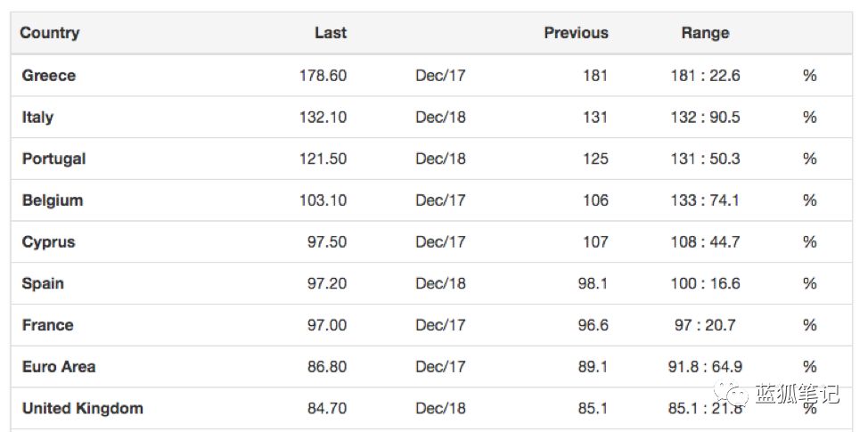
Task: Select Italy's Dec/18 date cell
Action: pyautogui.click(x=440, y=118)
